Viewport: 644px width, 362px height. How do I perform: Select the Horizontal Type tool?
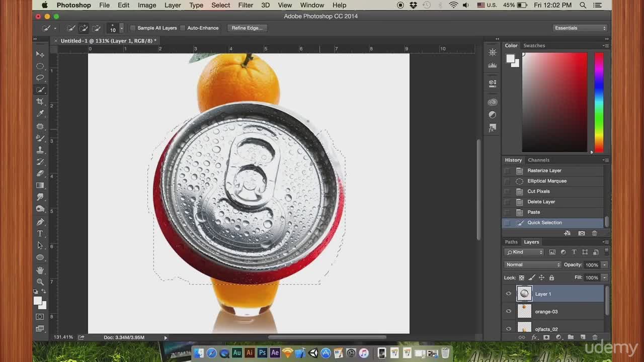40,234
